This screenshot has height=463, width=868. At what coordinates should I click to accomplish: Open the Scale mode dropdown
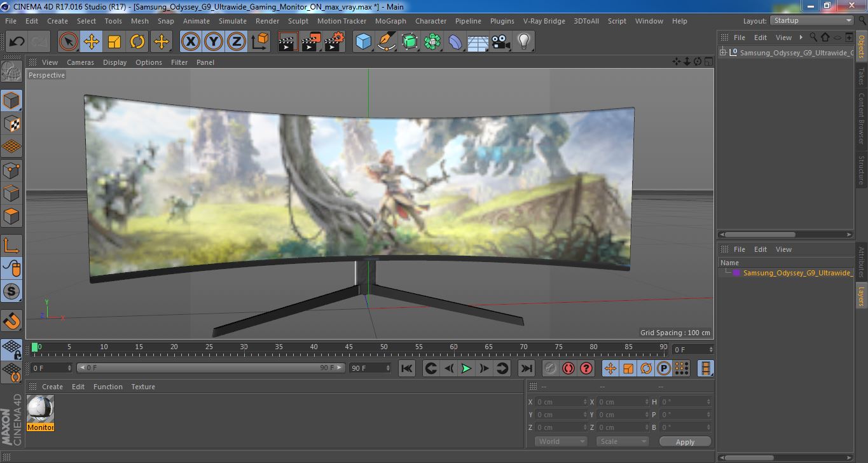tap(623, 441)
